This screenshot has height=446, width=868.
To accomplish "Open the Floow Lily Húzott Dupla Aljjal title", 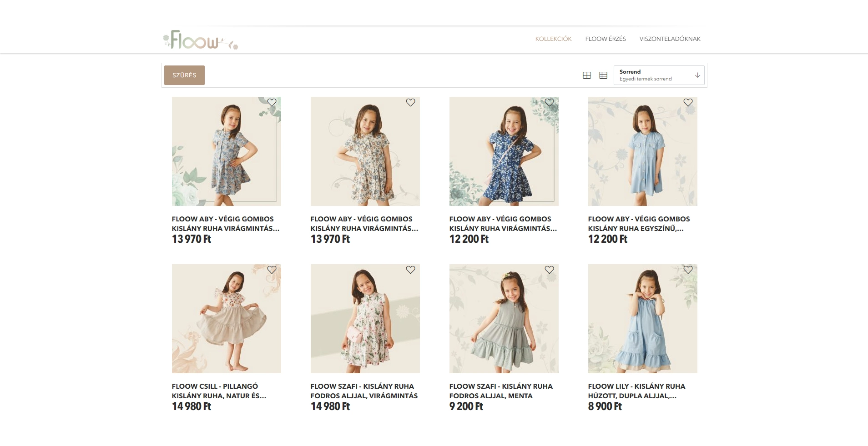I will 636,391.
